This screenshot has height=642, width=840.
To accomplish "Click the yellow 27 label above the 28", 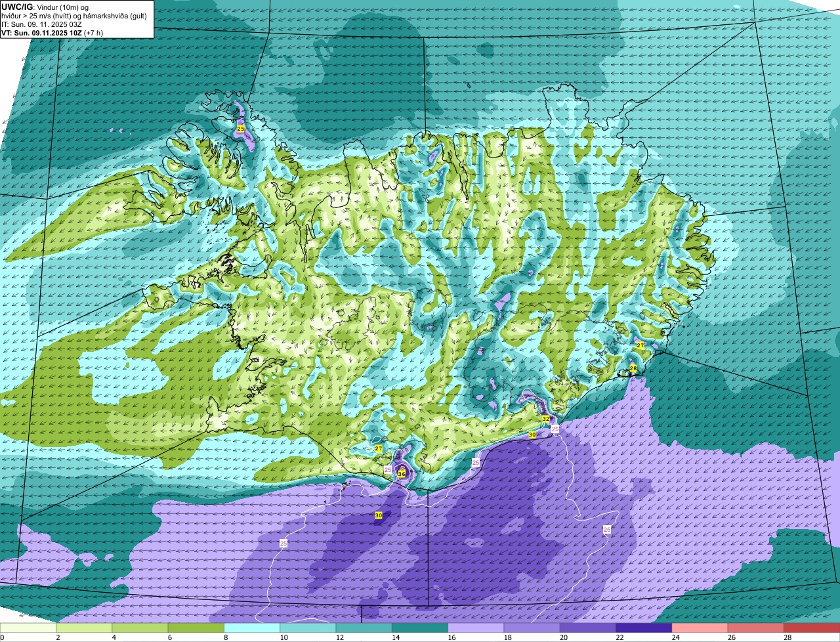I will coord(640,345).
